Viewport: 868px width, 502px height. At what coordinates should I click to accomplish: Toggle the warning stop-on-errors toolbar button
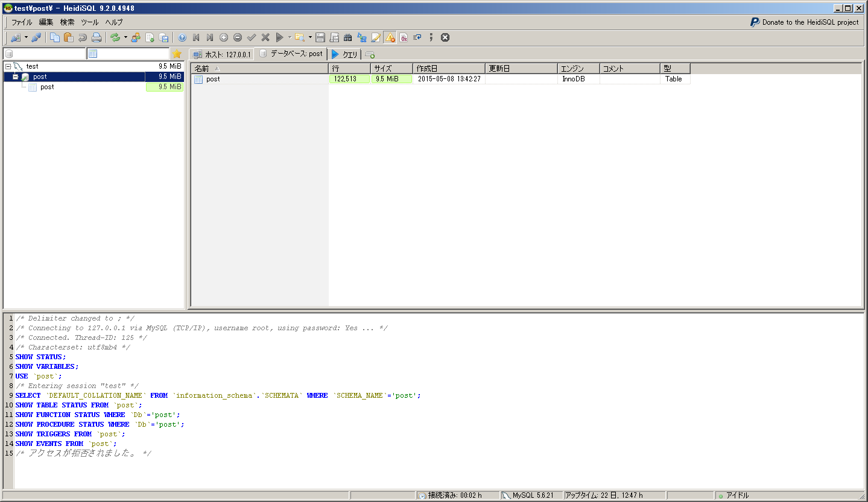pyautogui.click(x=390, y=37)
